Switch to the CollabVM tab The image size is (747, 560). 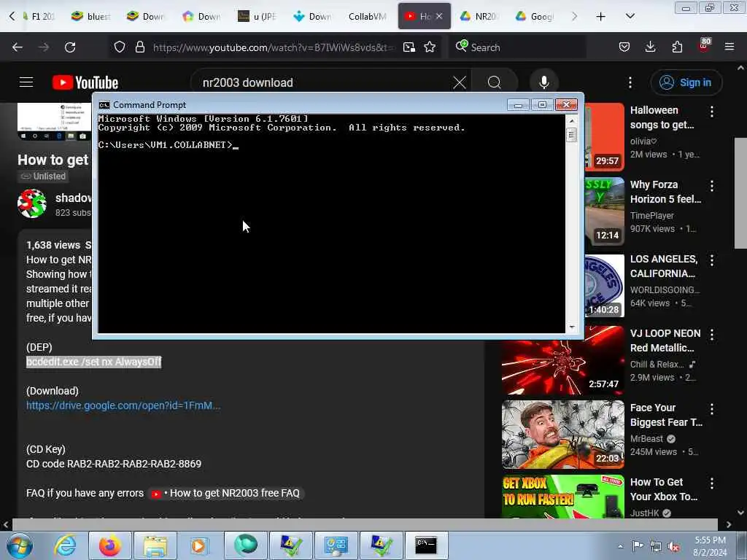[368, 17]
